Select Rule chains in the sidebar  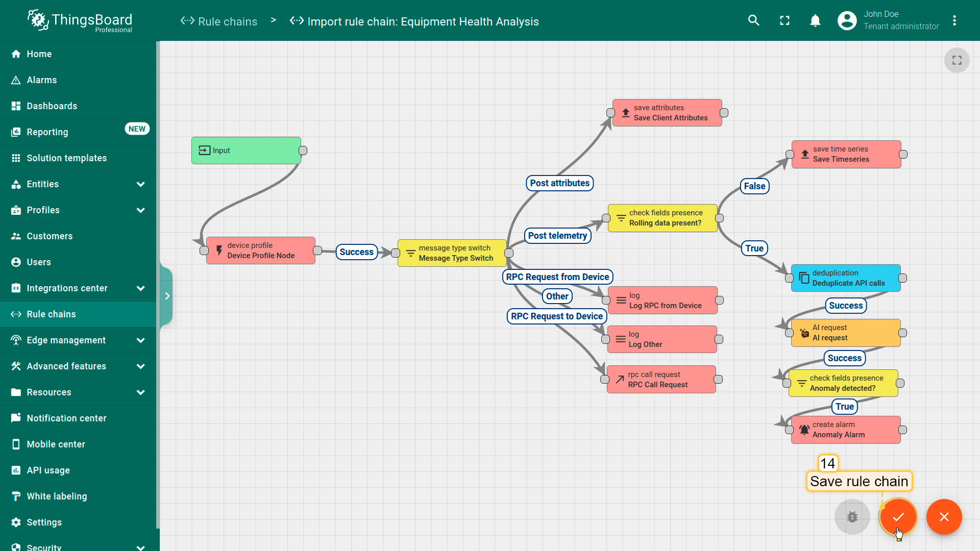(x=78, y=314)
